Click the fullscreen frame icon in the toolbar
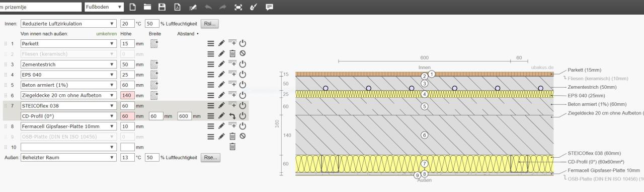Viewport: 644px width, 192px height. tap(239, 7)
